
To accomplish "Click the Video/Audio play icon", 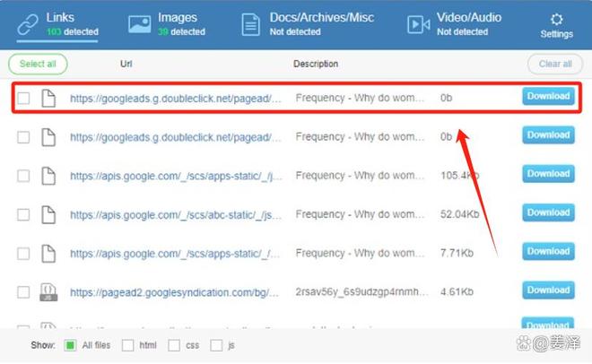I will (418, 24).
